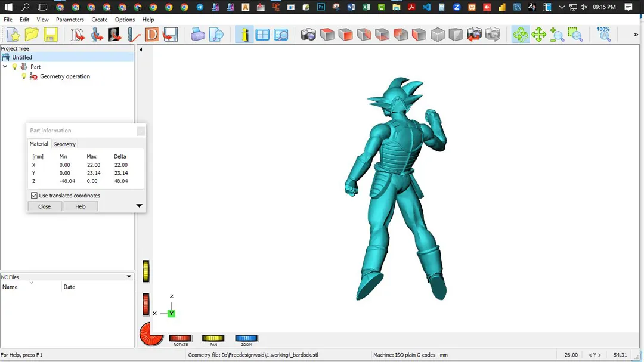This screenshot has height=362, width=644.
Task: Print using the printer toolbar icon
Action: pyautogui.click(x=197, y=35)
